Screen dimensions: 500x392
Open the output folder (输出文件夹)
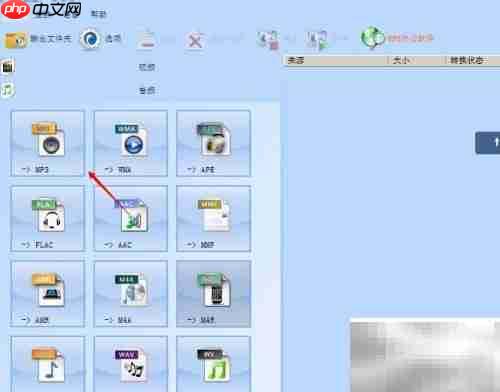pos(38,39)
